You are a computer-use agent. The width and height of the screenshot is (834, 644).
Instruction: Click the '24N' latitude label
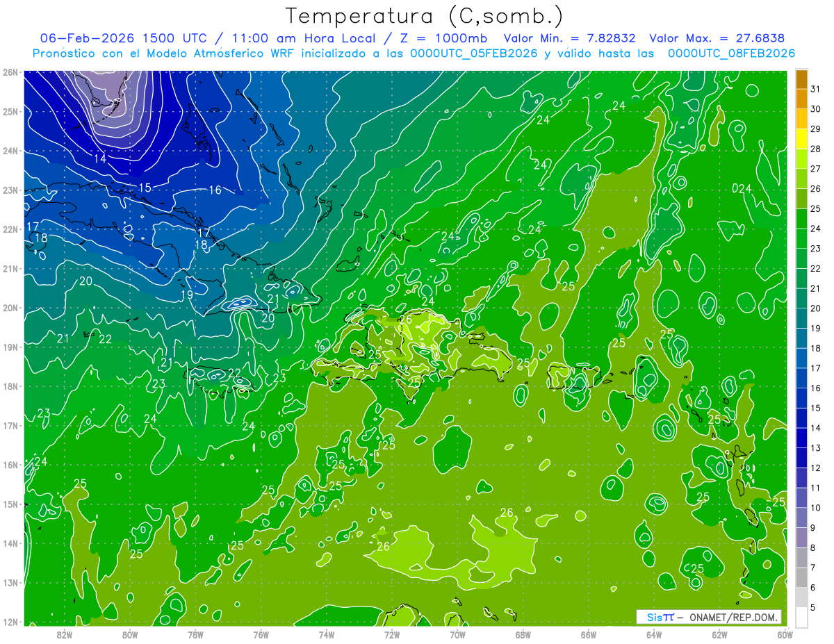[10, 151]
